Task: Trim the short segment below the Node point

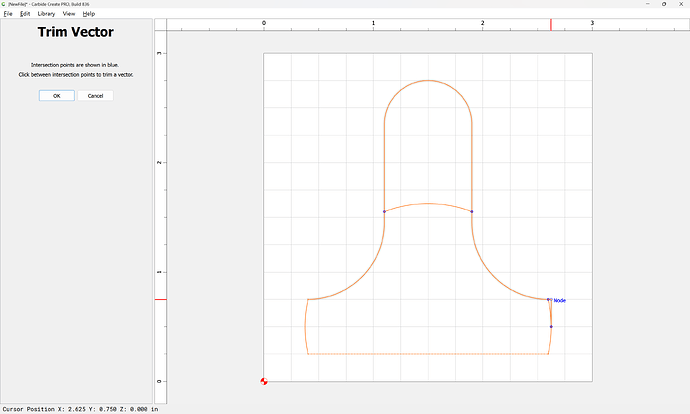Action: 550,313
